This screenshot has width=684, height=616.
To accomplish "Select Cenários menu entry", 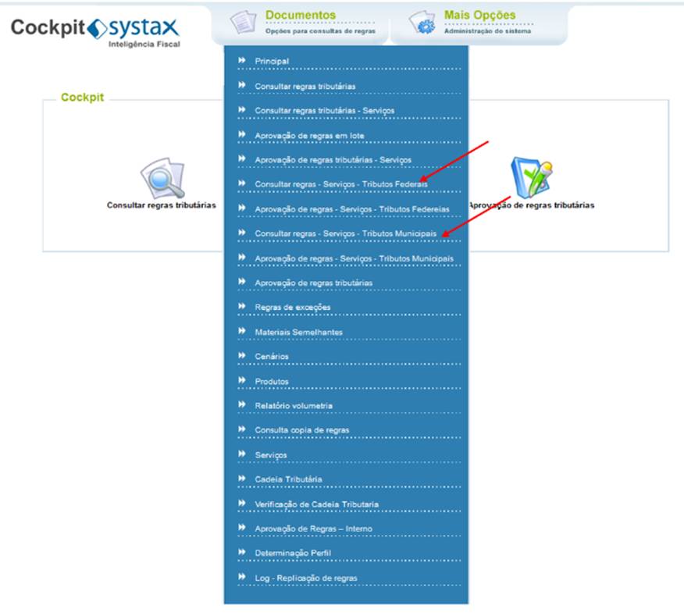I will pos(272,357).
